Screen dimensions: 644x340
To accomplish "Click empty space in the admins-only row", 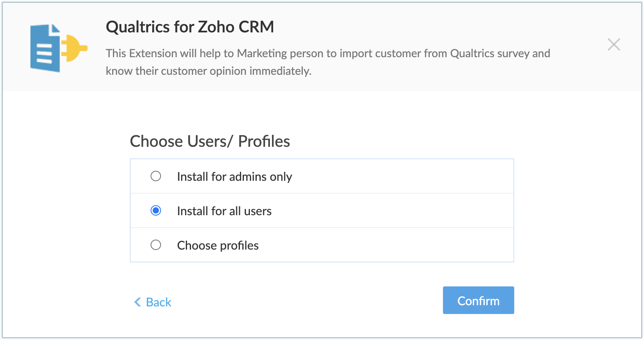I will (400, 176).
